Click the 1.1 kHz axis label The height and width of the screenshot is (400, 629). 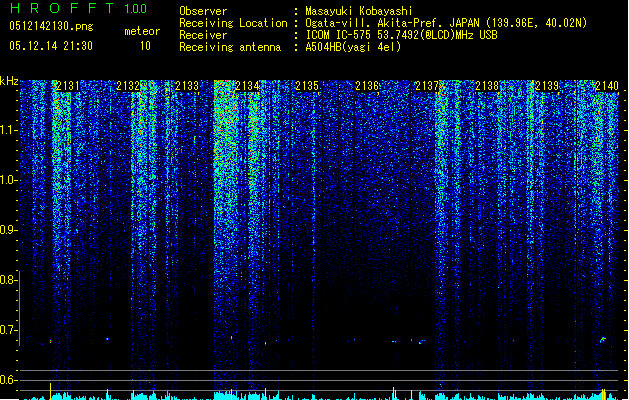coord(8,130)
